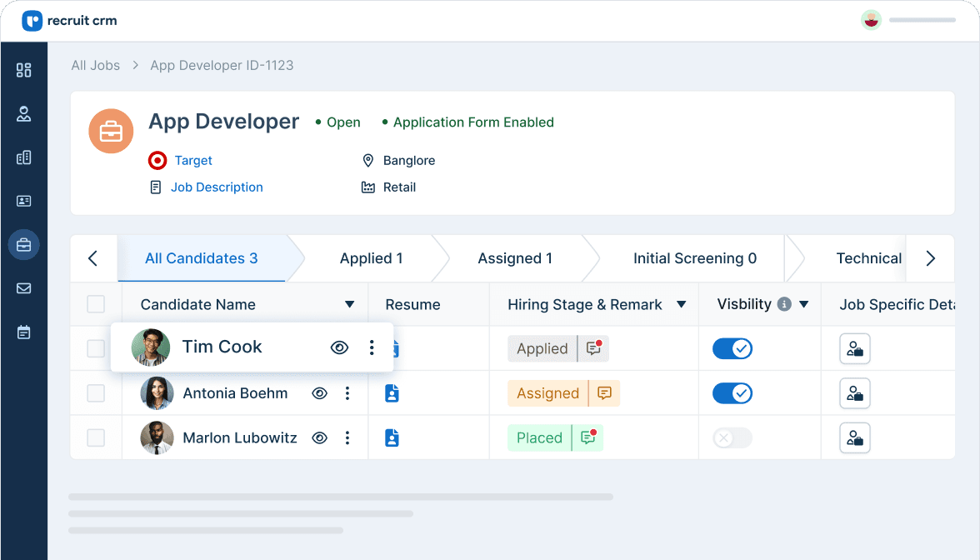The width and height of the screenshot is (980, 560).
Task: Toggle visibility switch for Tim Cook
Action: [x=732, y=348]
